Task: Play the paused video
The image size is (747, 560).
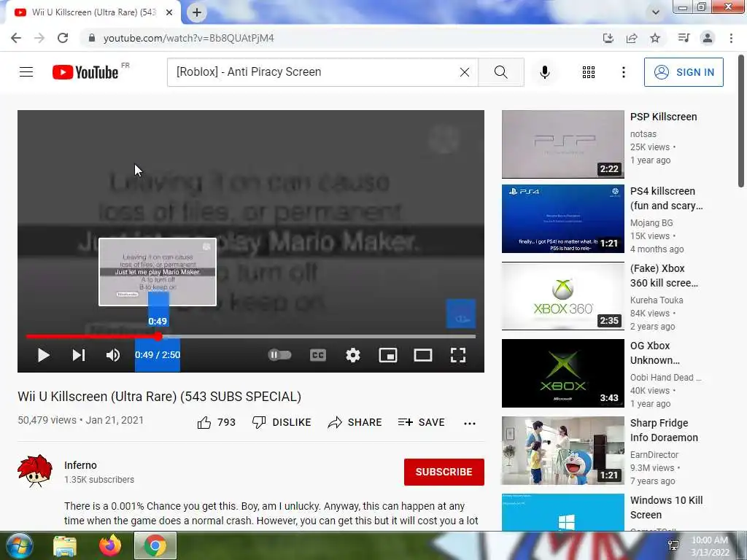Action: 43,355
